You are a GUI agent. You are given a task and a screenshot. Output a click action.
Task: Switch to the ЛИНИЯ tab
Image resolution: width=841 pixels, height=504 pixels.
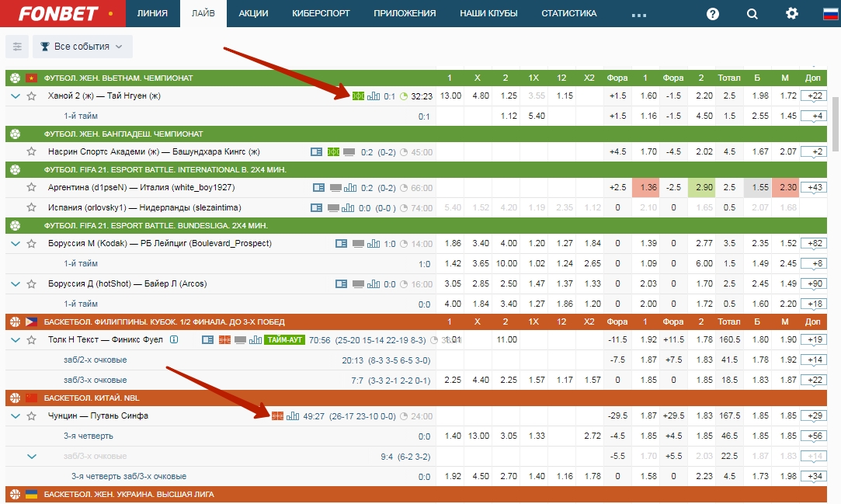pos(152,13)
